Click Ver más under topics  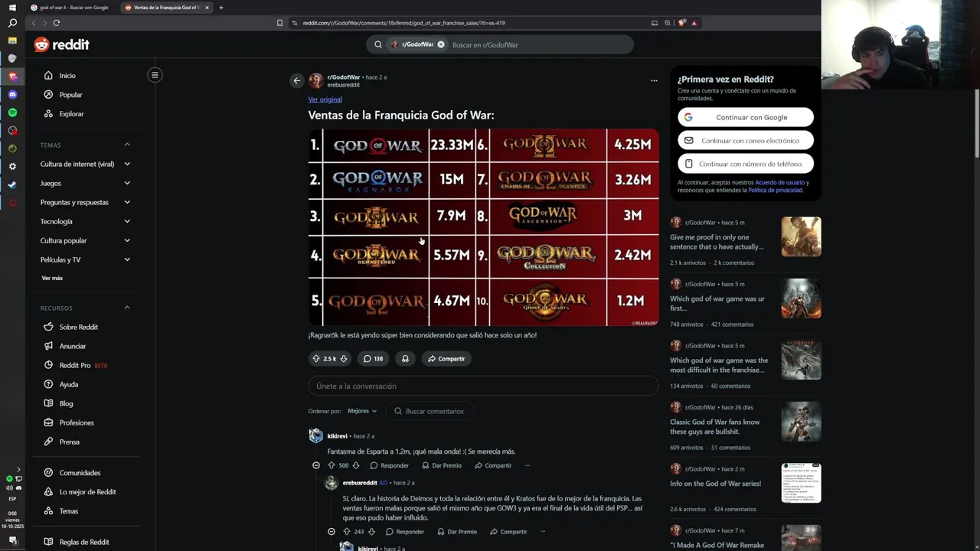pos(52,278)
